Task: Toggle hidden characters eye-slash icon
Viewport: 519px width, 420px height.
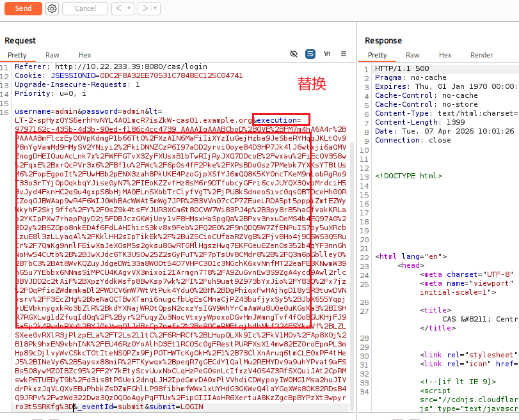Action: pyautogui.click(x=294, y=54)
